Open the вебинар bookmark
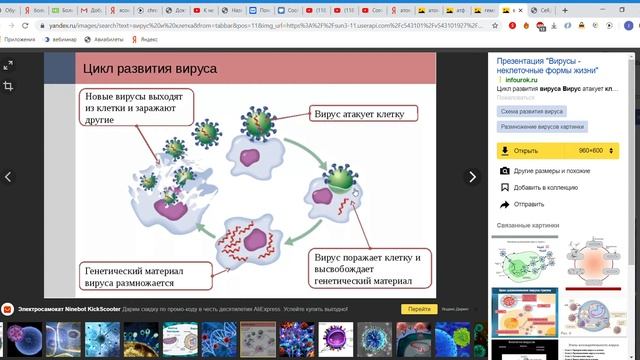 [60, 40]
